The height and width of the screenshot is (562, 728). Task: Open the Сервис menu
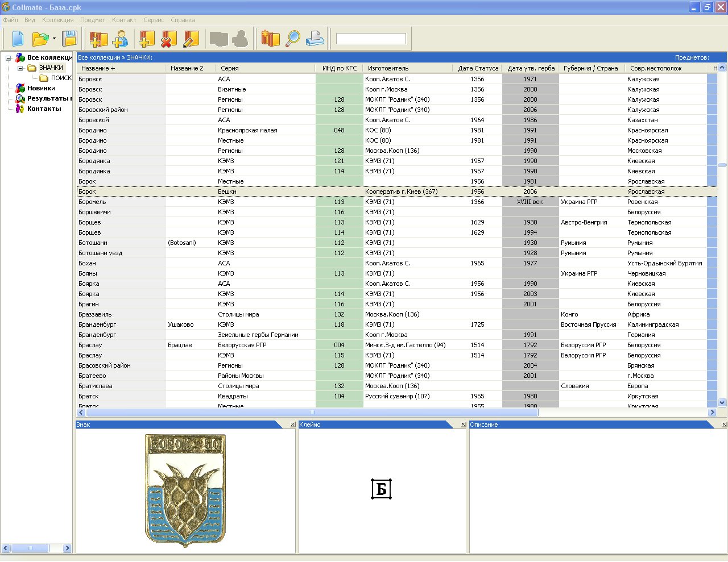154,20
